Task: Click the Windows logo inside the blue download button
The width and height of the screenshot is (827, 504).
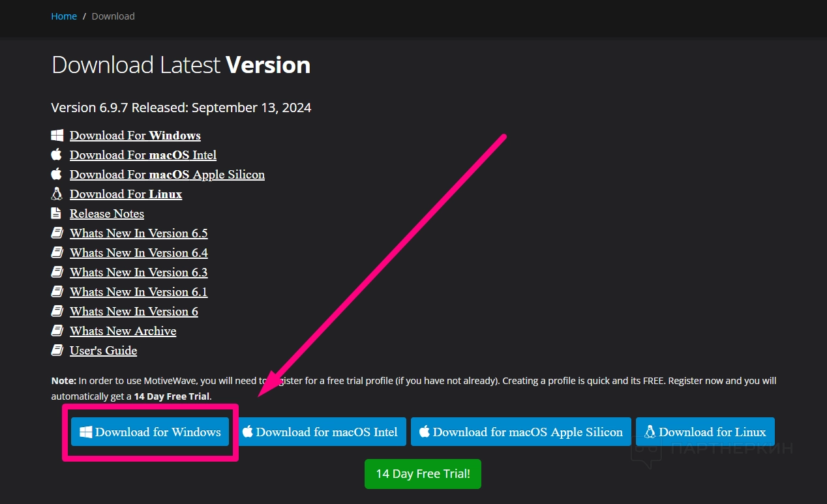Action: [x=86, y=432]
